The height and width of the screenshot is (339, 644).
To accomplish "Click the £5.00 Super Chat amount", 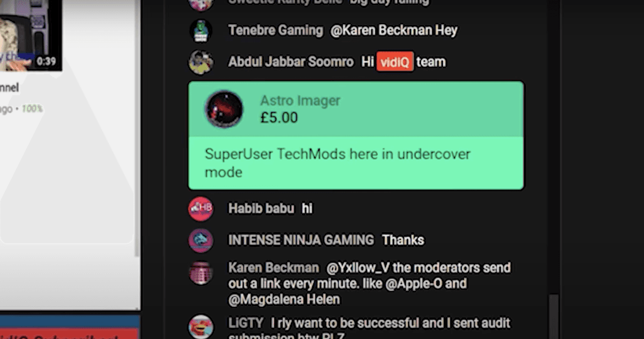I will [279, 118].
